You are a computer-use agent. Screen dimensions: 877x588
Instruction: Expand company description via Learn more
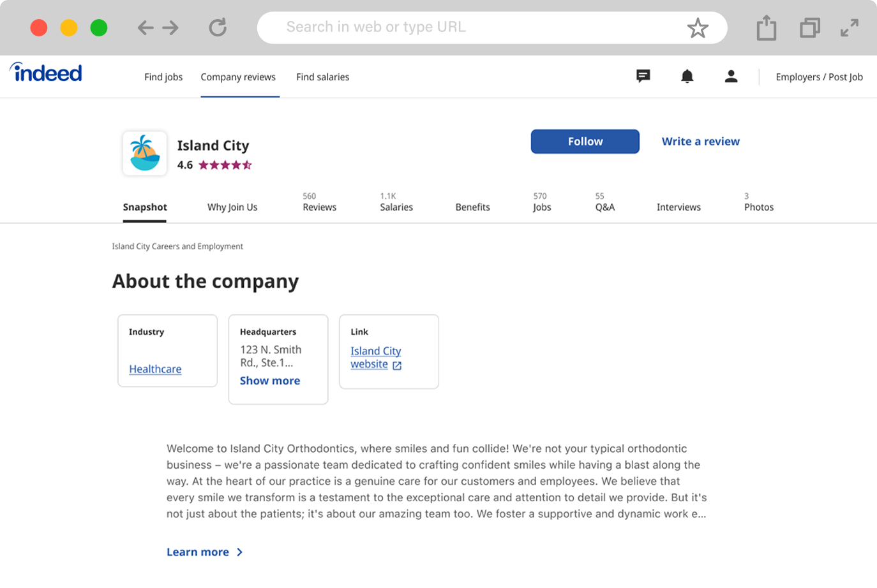[198, 552]
